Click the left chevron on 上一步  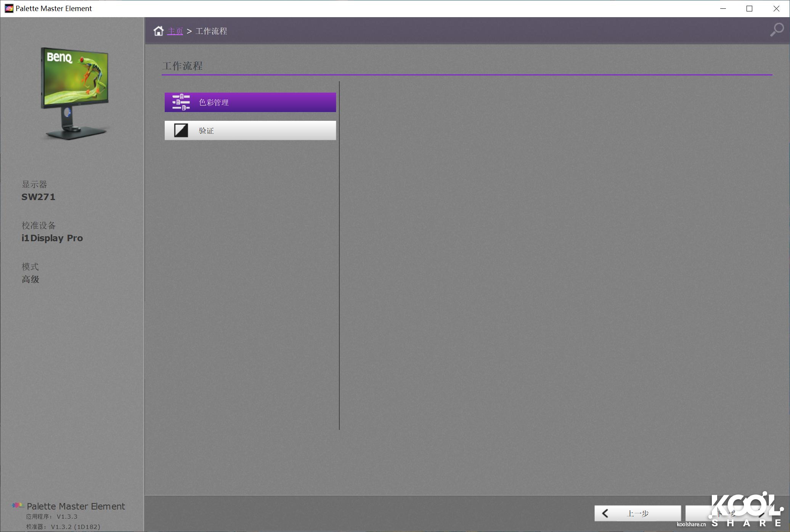coord(605,513)
